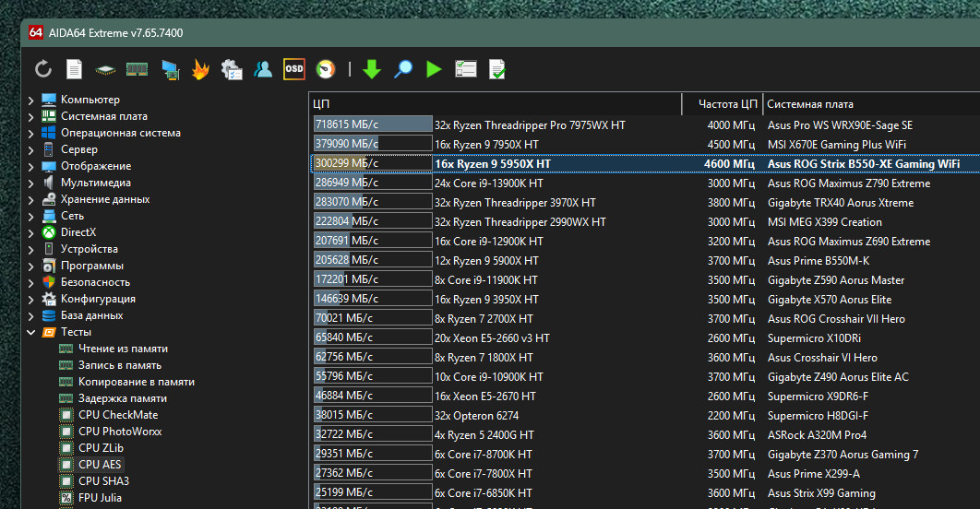Toggle the OSD panel icon

tap(293, 69)
